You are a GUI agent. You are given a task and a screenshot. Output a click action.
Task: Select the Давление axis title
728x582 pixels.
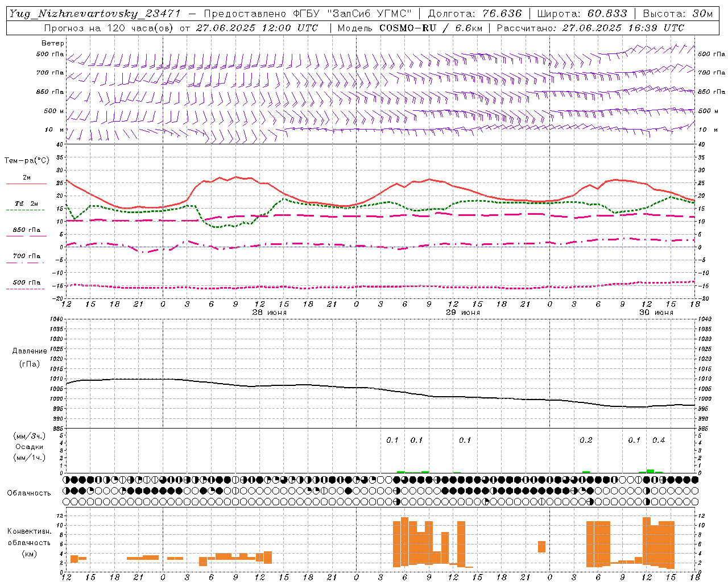[x=30, y=351]
